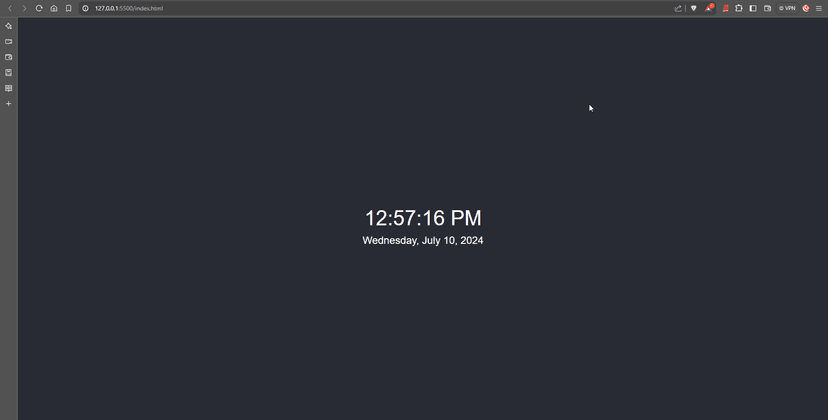Add a new sidebar item with plus
Viewport: 828px width, 420px height.
click(x=8, y=104)
